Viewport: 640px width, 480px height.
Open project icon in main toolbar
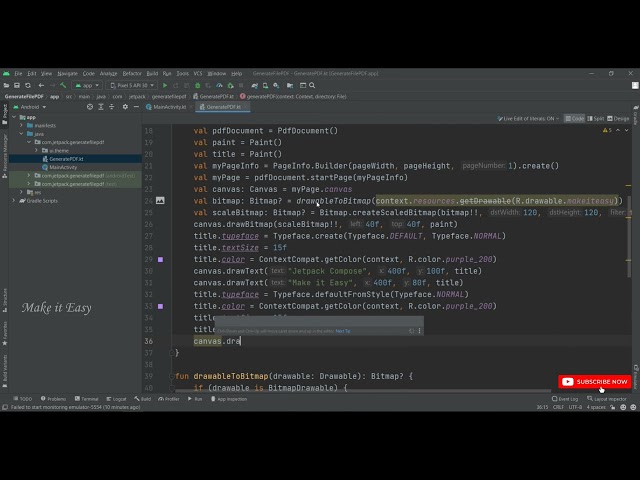[6, 85]
